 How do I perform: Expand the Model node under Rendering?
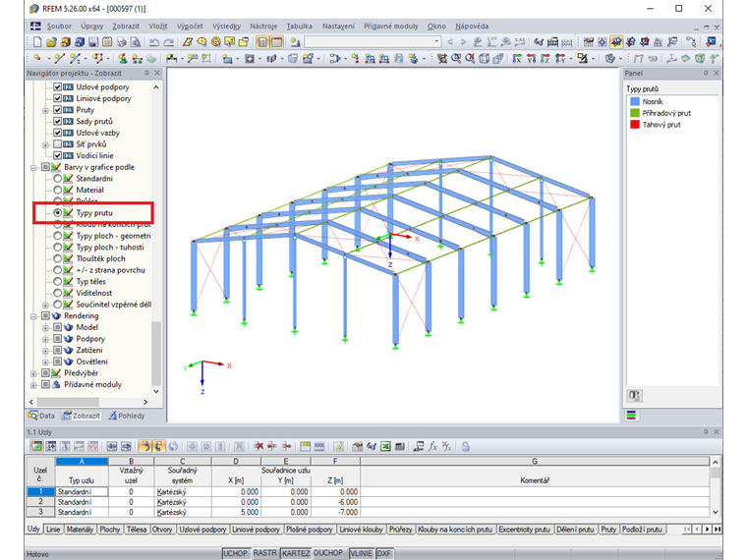[x=46, y=327]
